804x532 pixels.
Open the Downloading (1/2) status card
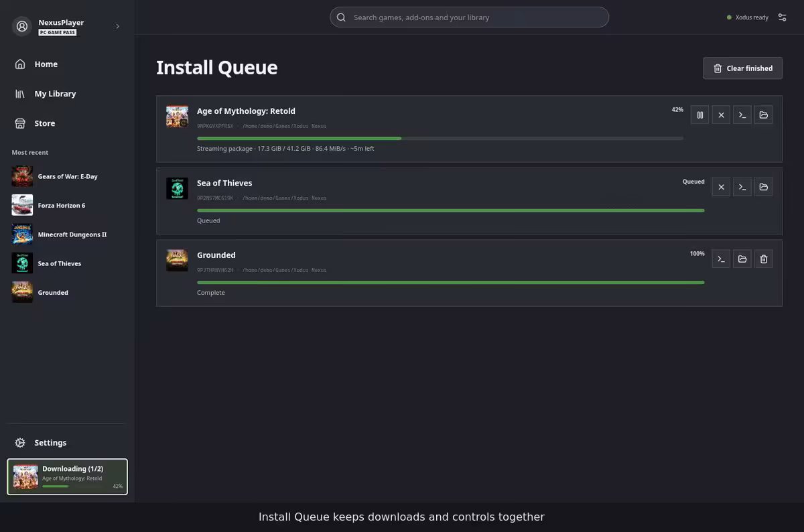67,477
